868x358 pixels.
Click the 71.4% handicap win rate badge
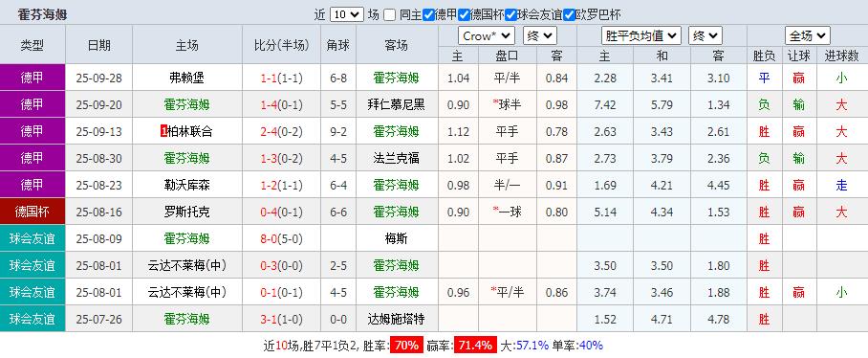tap(475, 346)
